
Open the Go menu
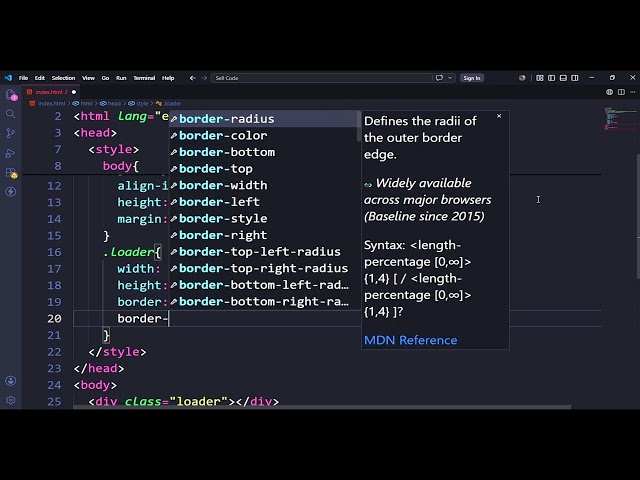105,78
